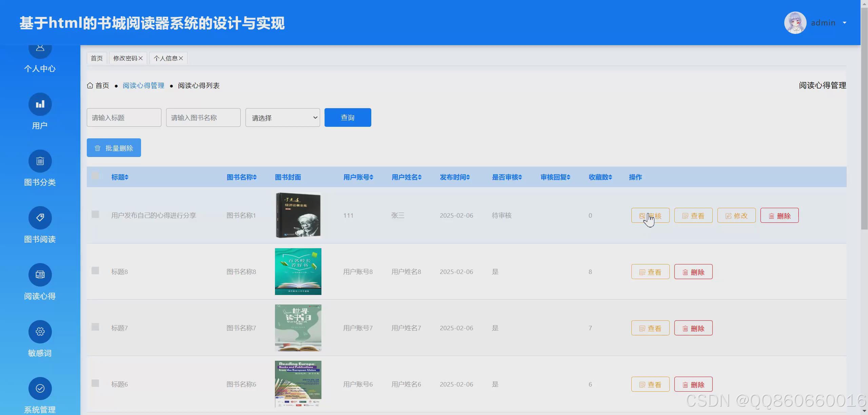
Task: Click the admin avatar picture
Action: pos(795,23)
